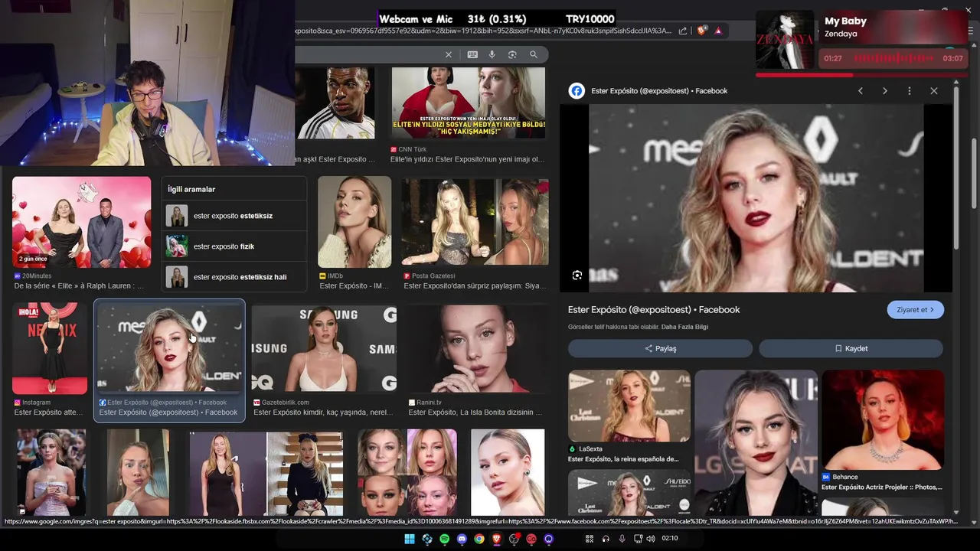Open Spotify from the taskbar
Image resolution: width=980 pixels, height=551 pixels.
445,539
